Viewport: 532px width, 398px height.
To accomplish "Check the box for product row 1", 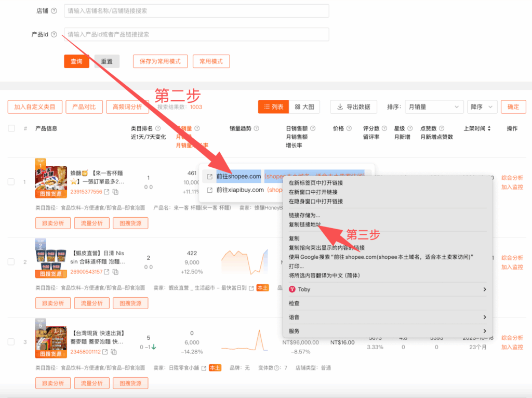I will [x=11, y=182].
